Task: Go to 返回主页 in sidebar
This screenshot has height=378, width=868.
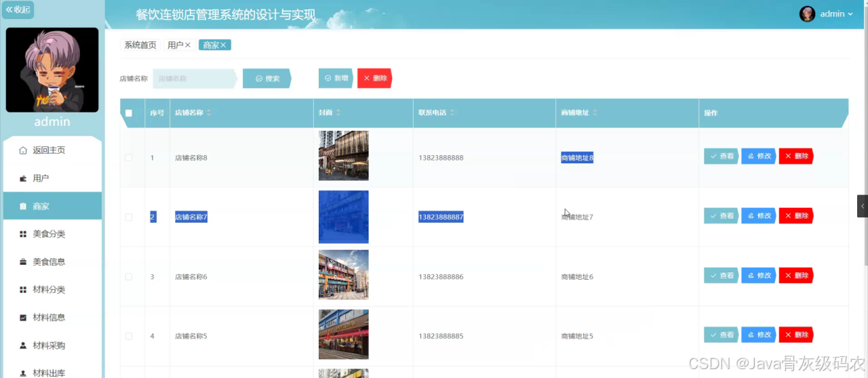Action: click(52, 150)
